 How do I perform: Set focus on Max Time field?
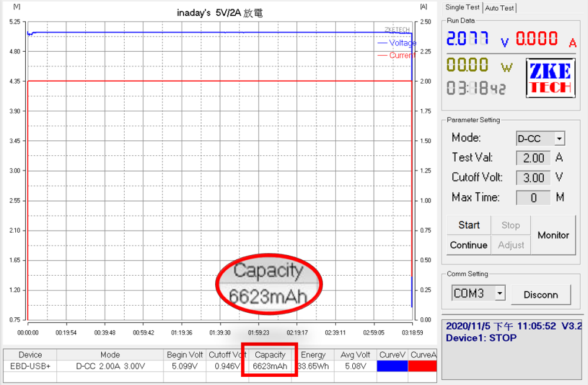coord(533,197)
